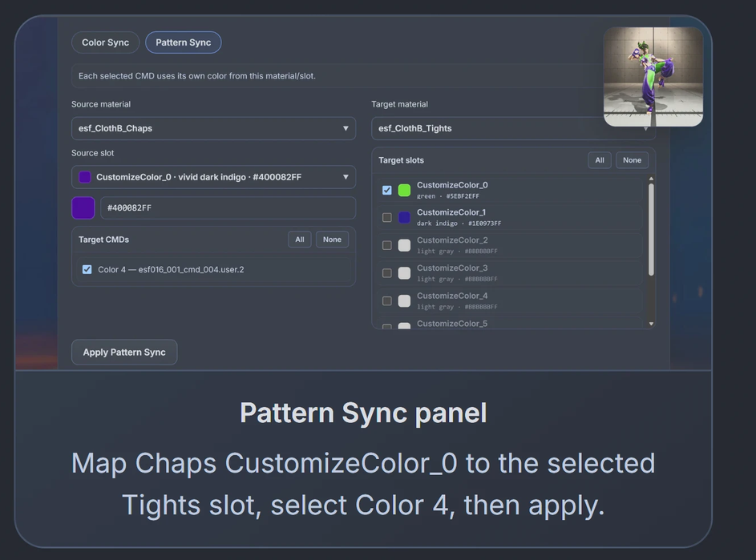Click the Apply Pattern Sync button
This screenshot has width=756, height=560.
[x=124, y=353]
